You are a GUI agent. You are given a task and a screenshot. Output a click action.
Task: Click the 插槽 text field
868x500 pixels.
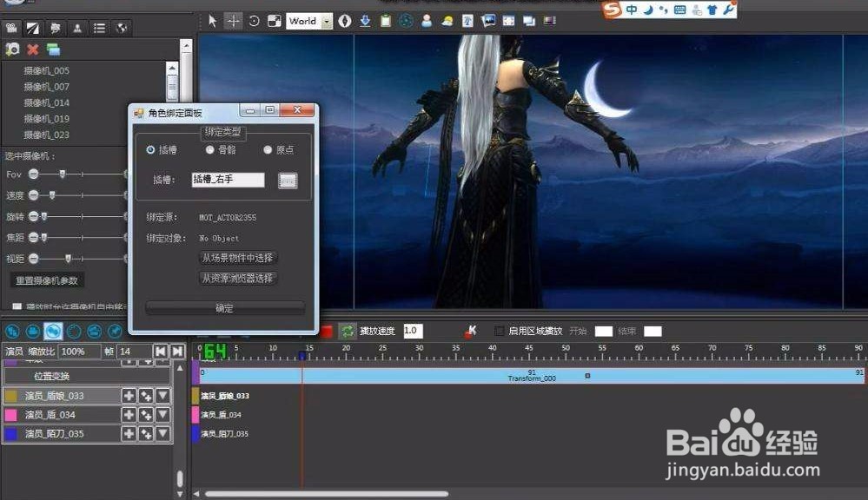(228, 180)
